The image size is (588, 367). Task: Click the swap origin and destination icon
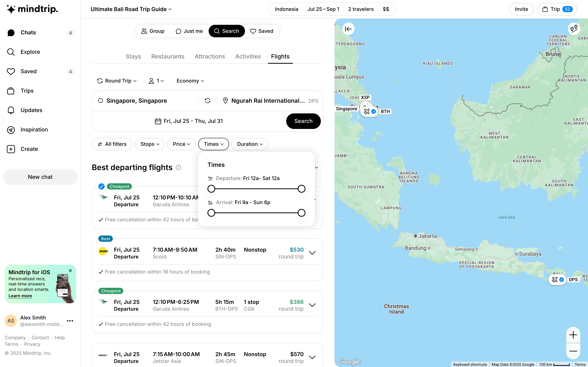[207, 101]
